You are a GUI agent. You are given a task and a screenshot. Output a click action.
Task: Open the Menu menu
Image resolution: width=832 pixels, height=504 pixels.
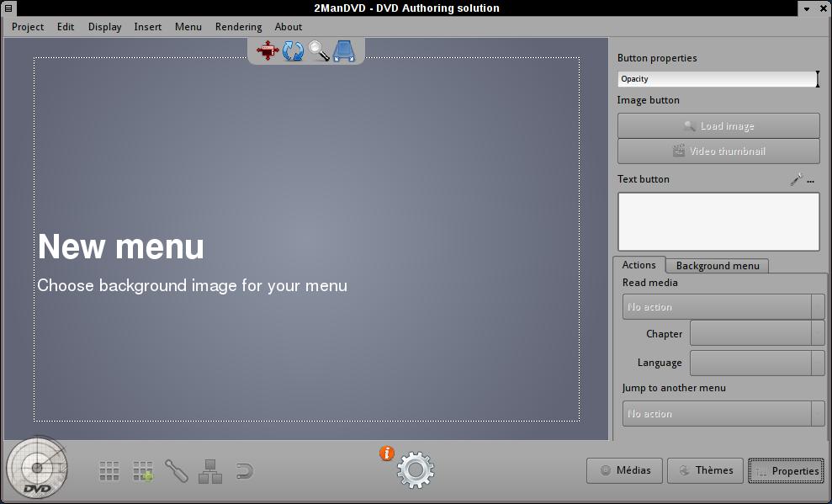pos(188,27)
